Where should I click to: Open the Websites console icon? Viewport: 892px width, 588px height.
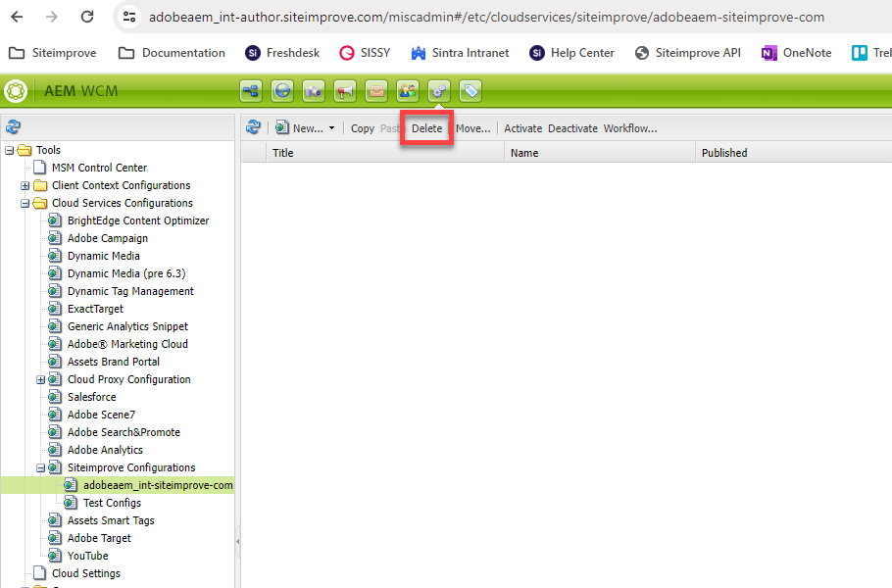[250, 90]
